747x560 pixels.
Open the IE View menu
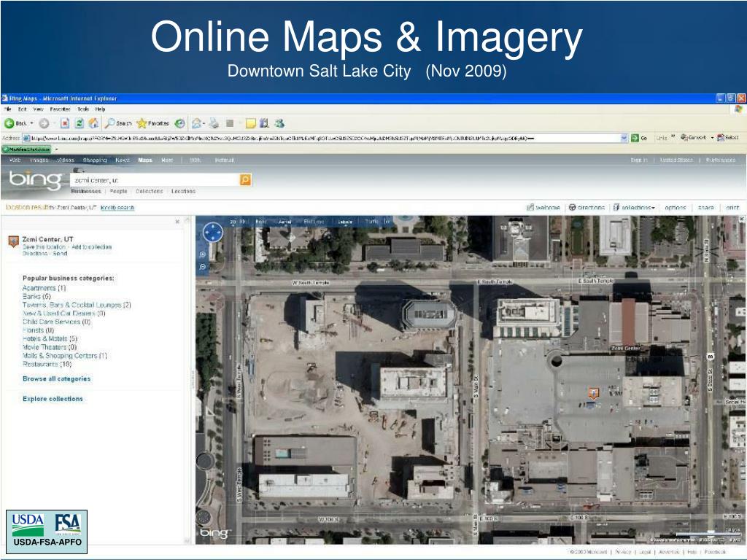[x=38, y=109]
